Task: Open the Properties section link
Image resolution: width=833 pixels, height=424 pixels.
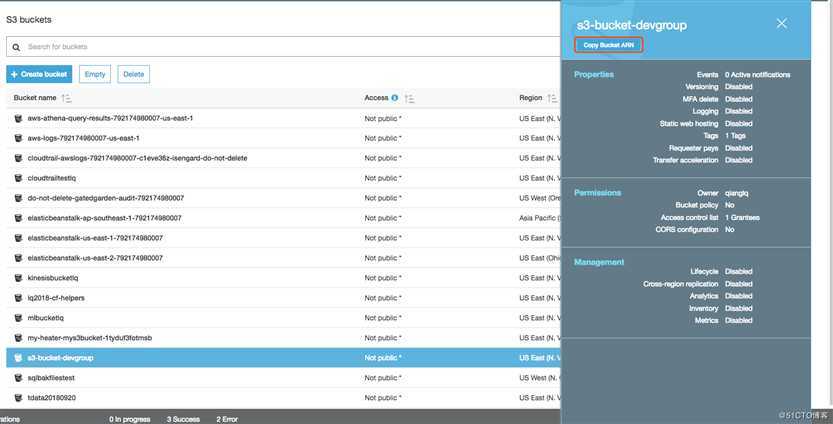Action: coord(594,74)
